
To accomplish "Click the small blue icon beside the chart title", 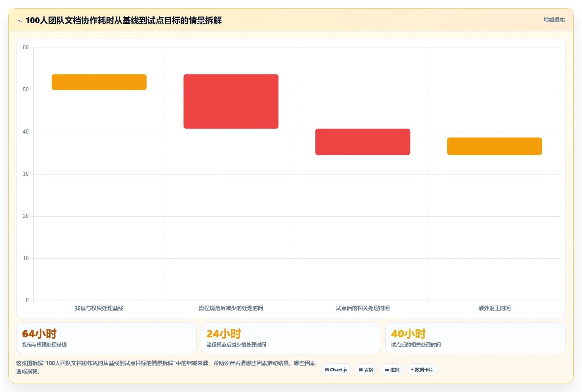I will [19, 21].
